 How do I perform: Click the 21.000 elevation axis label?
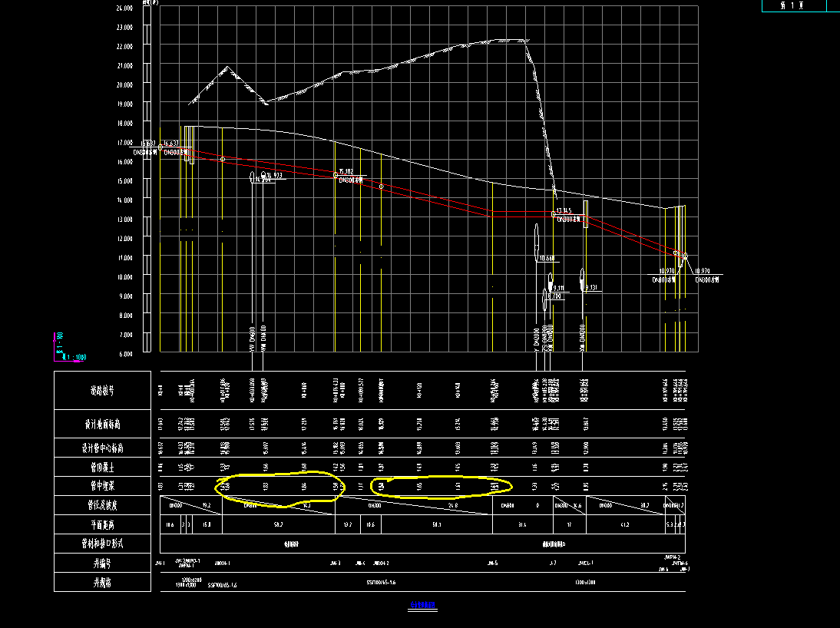click(124, 66)
